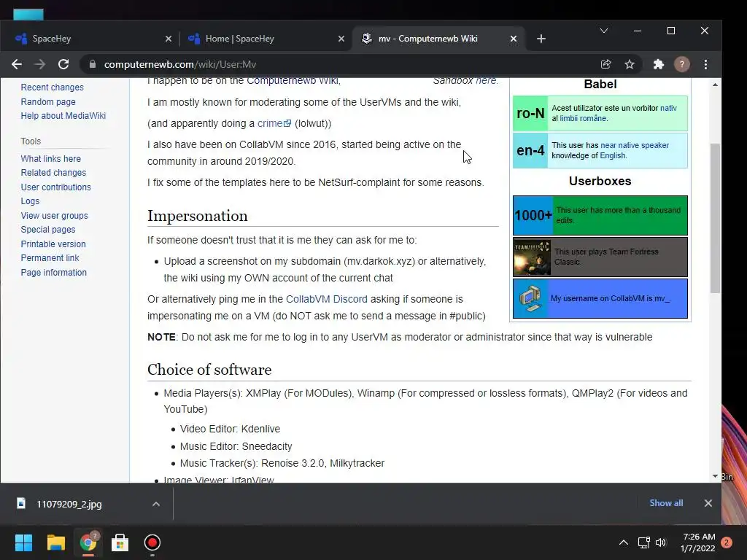
Task: Reload the current wiki page
Action: [x=63, y=64]
